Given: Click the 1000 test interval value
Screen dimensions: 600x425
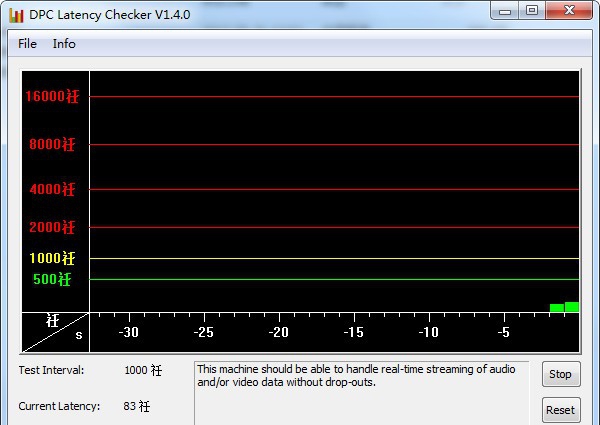Looking at the screenshot, I should pyautogui.click(x=143, y=370).
